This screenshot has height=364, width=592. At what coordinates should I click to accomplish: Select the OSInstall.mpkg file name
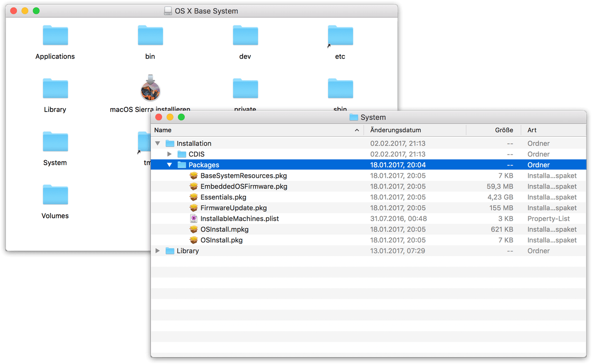pos(225,229)
